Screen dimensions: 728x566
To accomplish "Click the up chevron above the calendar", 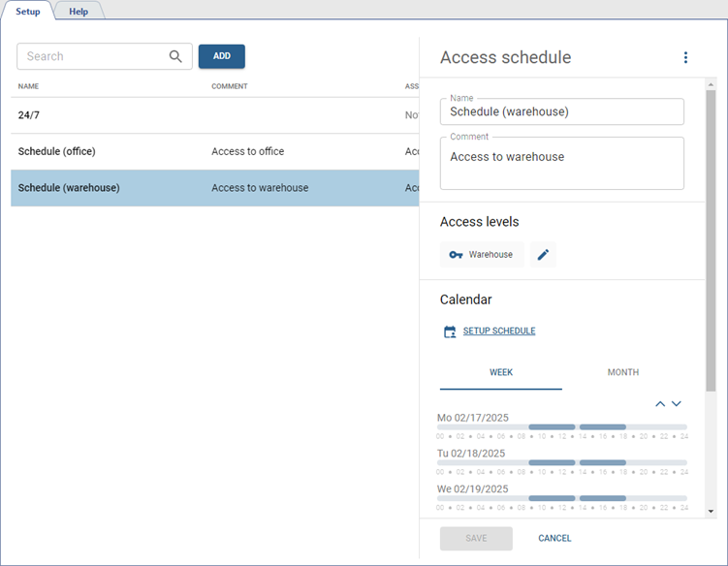I will [660, 403].
